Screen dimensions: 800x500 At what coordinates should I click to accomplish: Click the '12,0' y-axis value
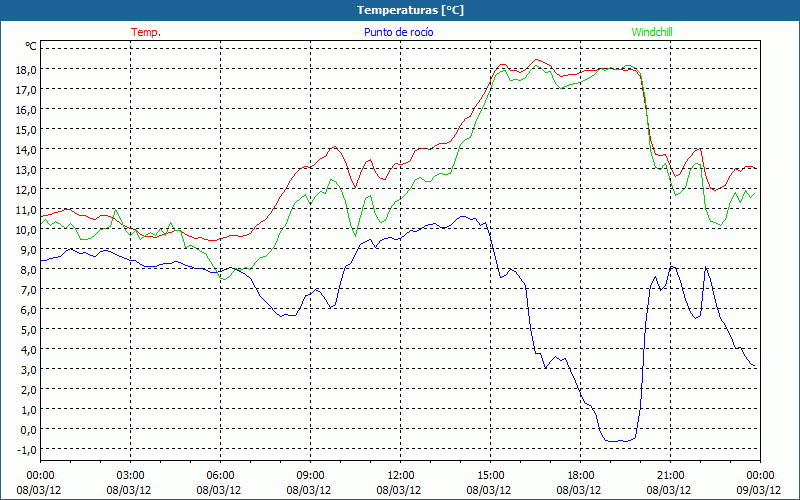click(26, 190)
